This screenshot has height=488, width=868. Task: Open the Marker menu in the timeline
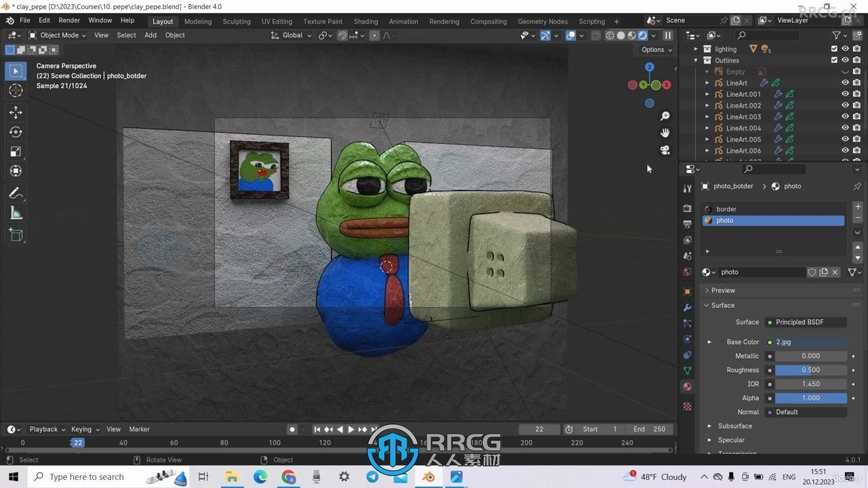click(139, 429)
